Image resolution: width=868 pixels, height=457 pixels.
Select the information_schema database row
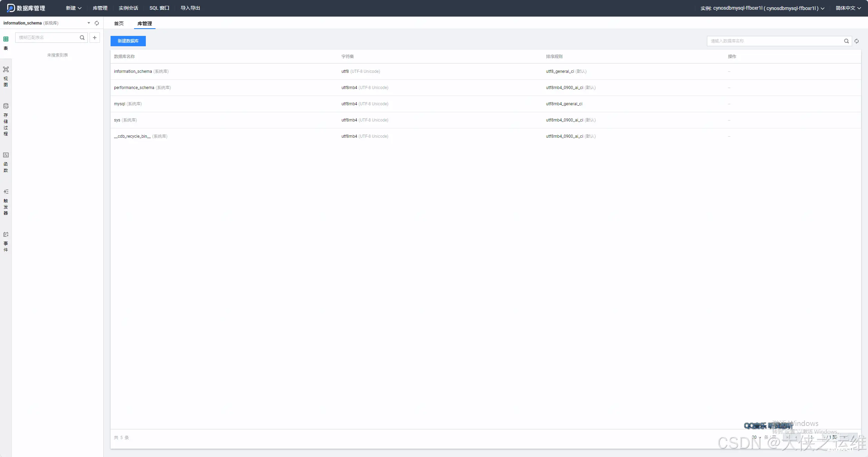pos(486,71)
